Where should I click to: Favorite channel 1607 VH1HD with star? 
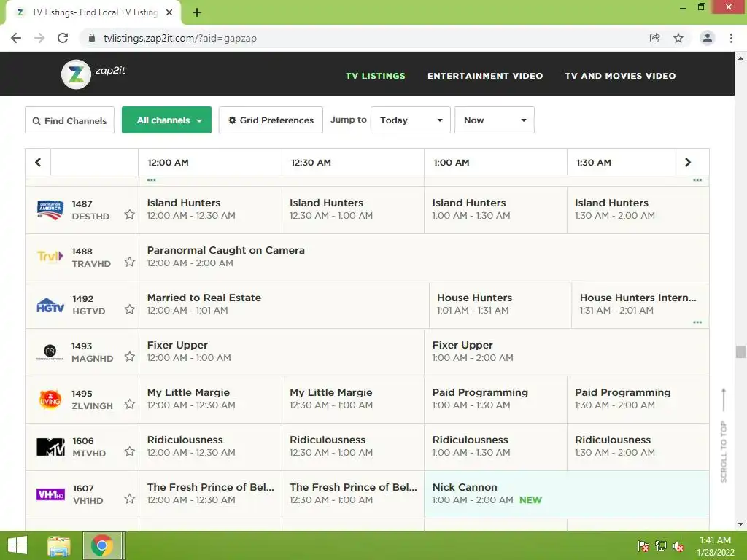point(130,499)
